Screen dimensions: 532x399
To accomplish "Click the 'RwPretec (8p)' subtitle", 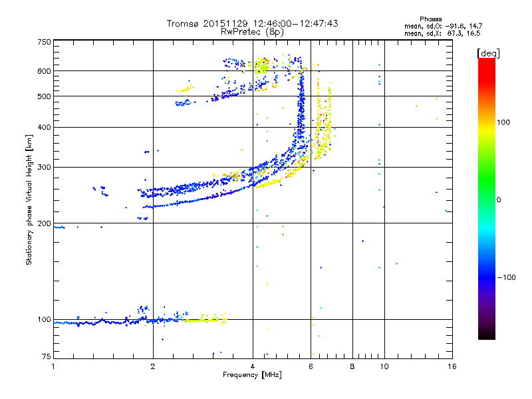I will pos(253,32).
